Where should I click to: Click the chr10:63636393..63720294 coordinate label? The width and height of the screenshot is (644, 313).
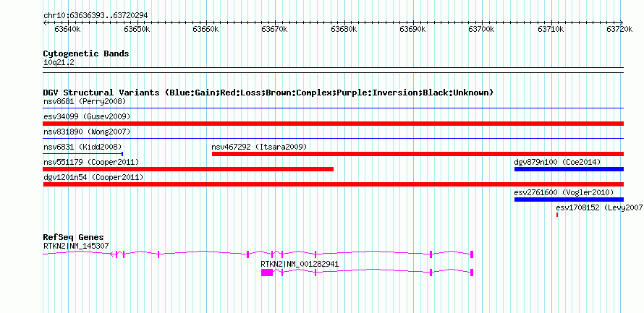96,16
